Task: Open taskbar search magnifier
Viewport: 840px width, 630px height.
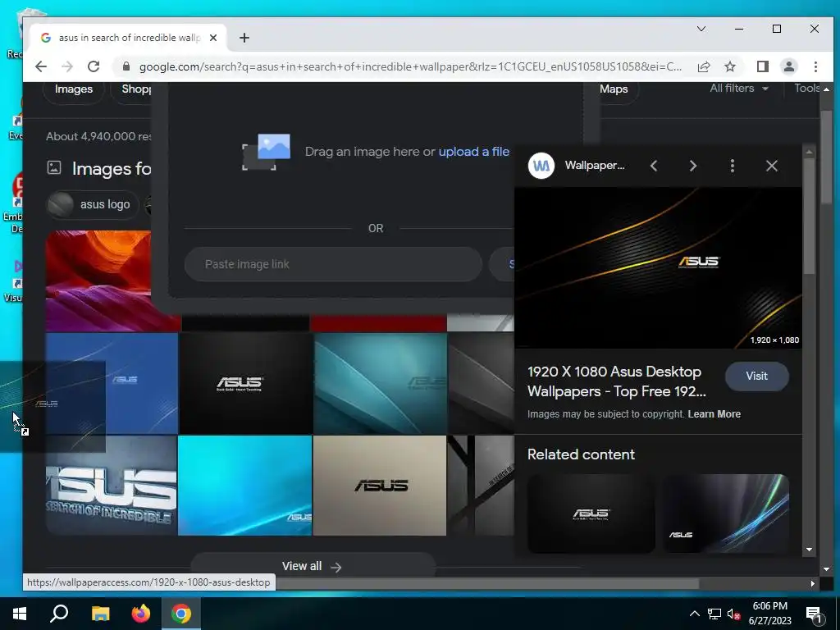Action: click(59, 614)
